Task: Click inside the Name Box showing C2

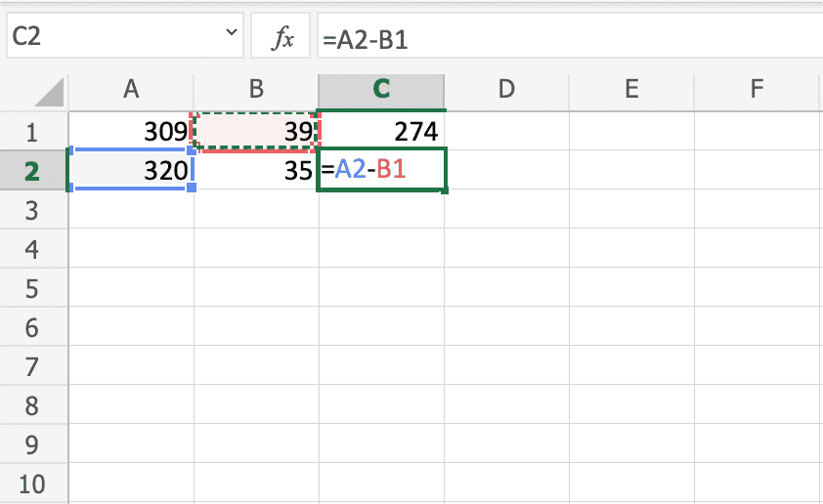Action: 108,37
